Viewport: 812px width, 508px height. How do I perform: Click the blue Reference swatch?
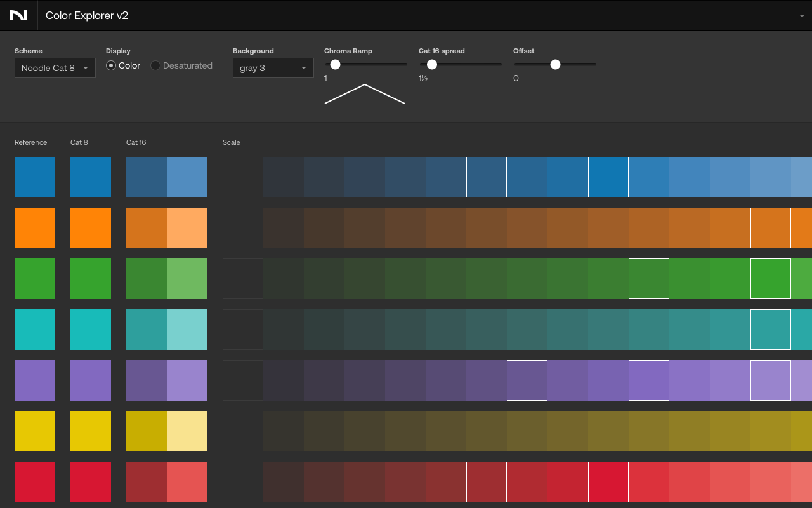pos(35,177)
